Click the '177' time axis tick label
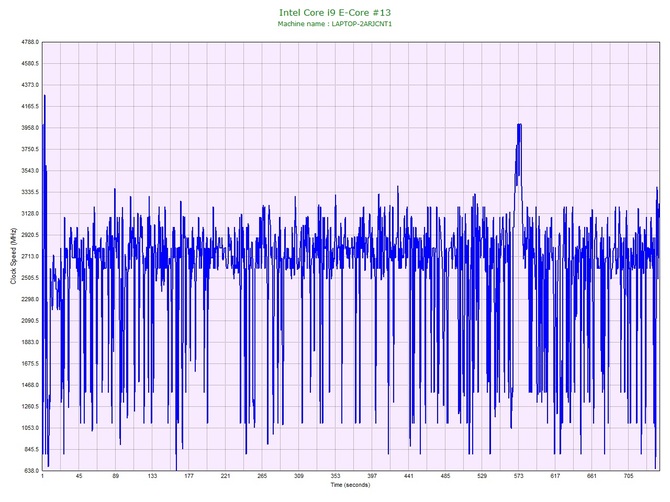This screenshot has width=670, height=502. pyautogui.click(x=189, y=476)
